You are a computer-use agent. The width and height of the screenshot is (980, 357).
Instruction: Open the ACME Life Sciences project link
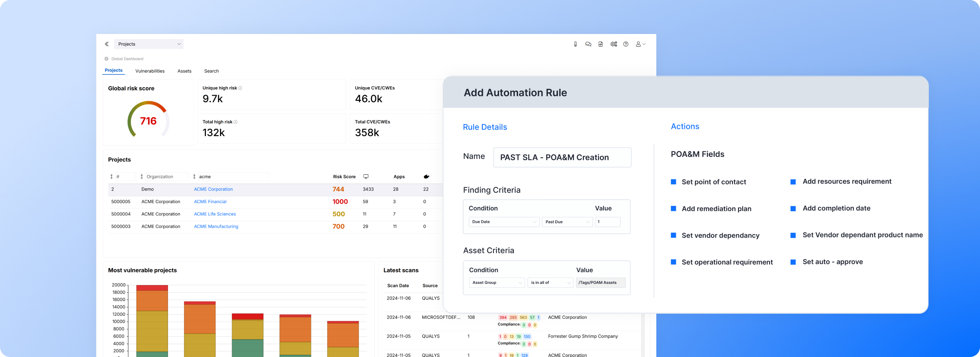coord(215,214)
